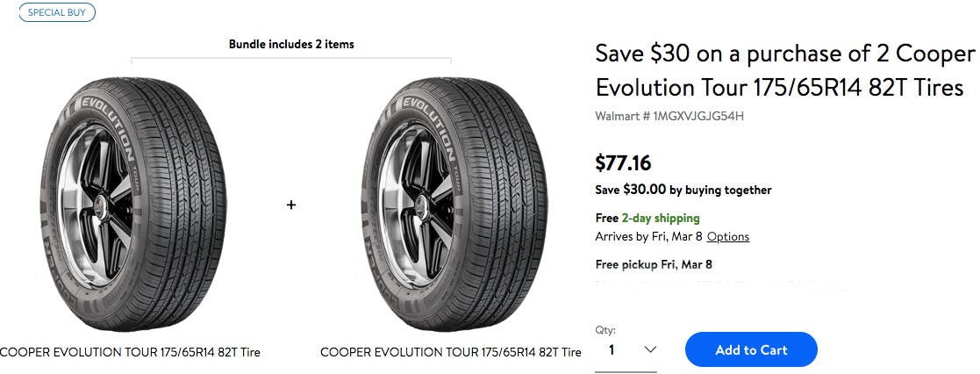Click the Qty label
980x374 pixels.
[605, 330]
